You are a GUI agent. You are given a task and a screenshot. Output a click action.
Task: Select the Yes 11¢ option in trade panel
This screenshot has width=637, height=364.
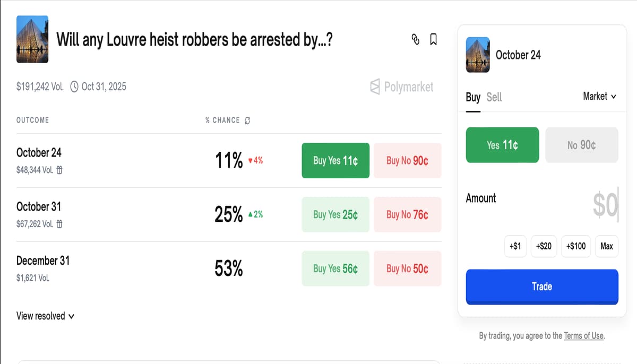(502, 145)
